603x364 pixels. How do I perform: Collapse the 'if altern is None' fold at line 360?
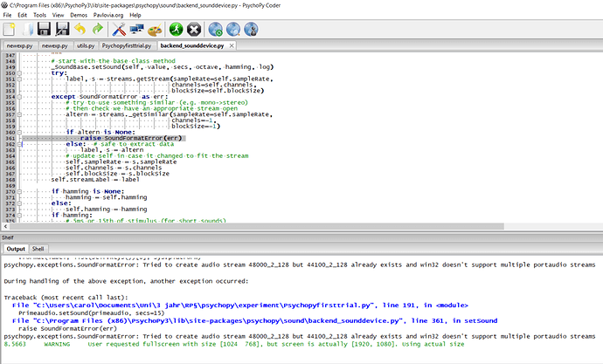[x=19, y=132]
